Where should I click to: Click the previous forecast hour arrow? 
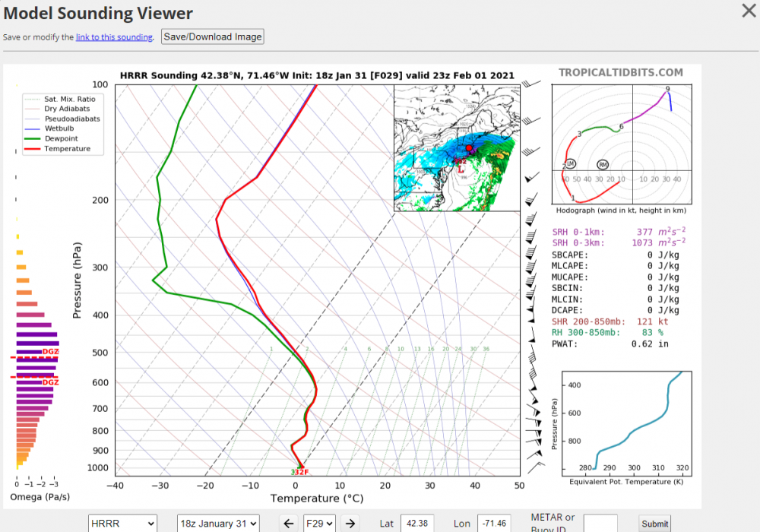pyautogui.click(x=288, y=523)
